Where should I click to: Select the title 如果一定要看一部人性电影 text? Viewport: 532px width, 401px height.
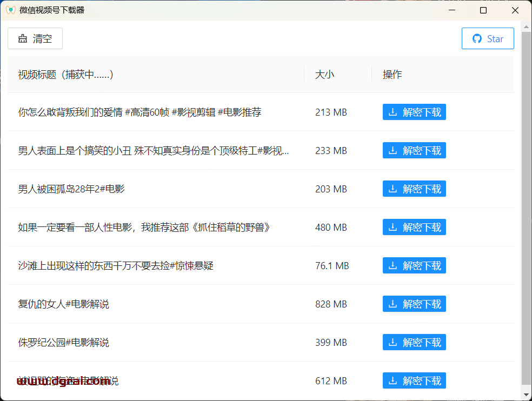coord(144,227)
